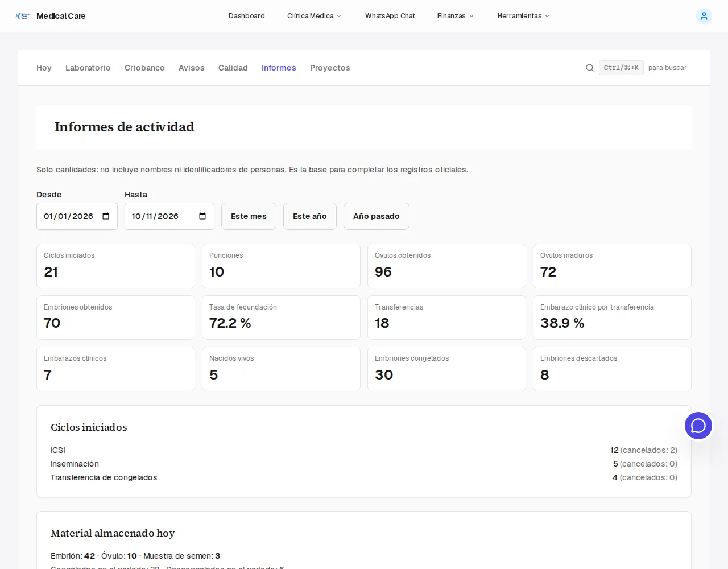This screenshot has width=728, height=569.
Task: Click the Desde date input field
Action: point(77,216)
